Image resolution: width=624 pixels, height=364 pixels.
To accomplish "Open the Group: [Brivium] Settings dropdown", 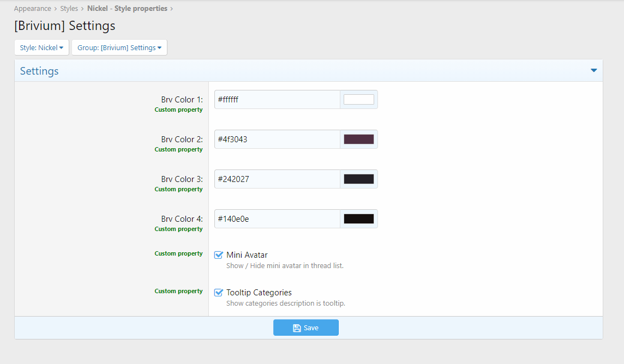I will 119,47.
